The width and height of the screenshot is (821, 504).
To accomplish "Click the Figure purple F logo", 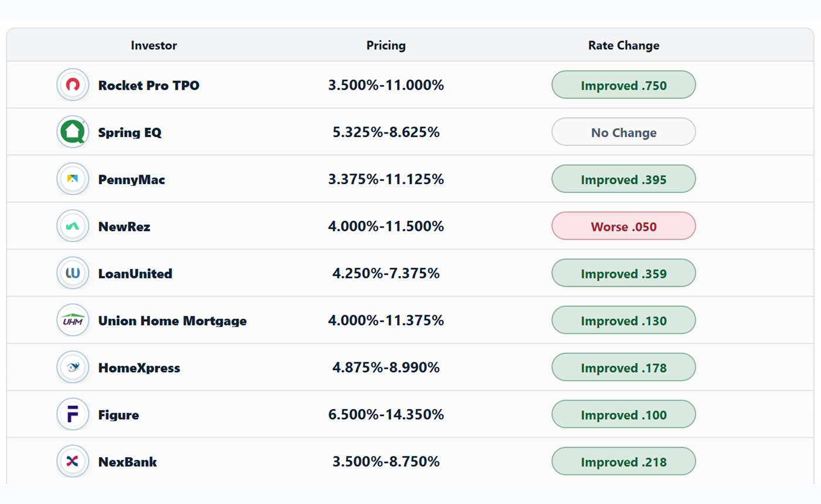I will [73, 414].
